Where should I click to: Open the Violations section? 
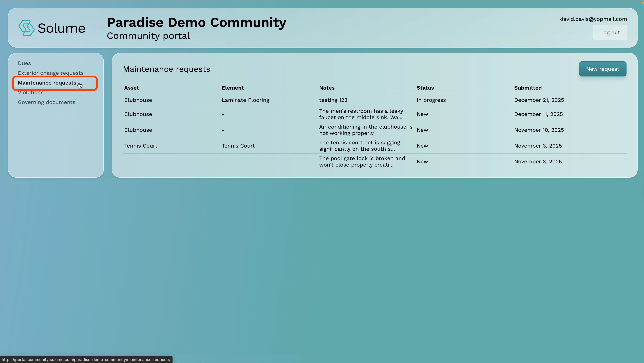click(x=31, y=92)
